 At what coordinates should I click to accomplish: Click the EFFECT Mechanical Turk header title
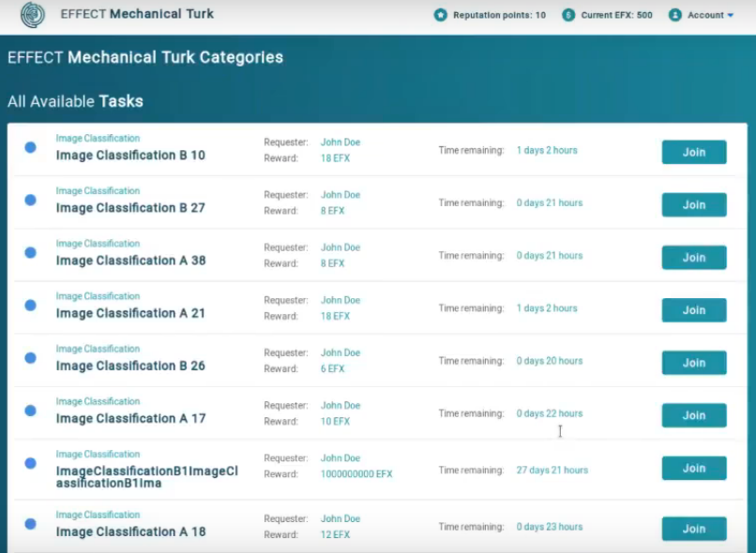pyautogui.click(x=137, y=14)
